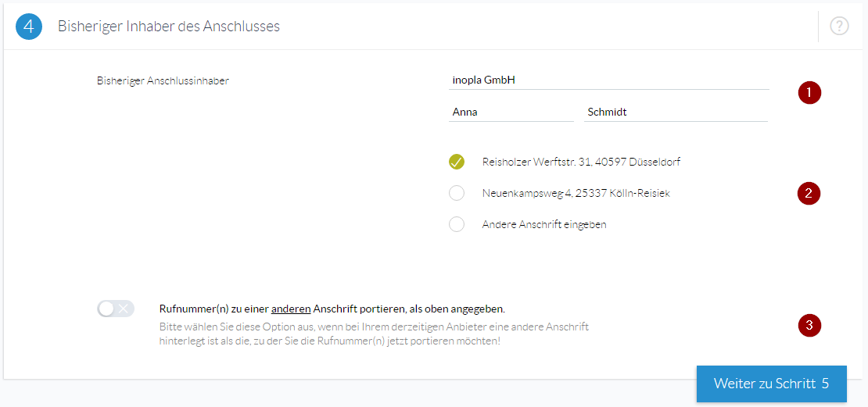Click the last name field 'Schmidt'
This screenshot has height=407, width=868.
676,112
